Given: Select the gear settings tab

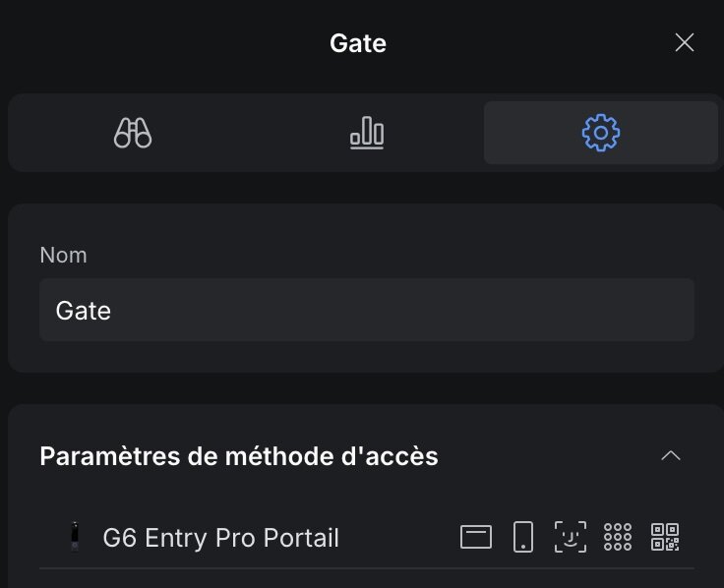Looking at the screenshot, I should pyautogui.click(x=600, y=133).
